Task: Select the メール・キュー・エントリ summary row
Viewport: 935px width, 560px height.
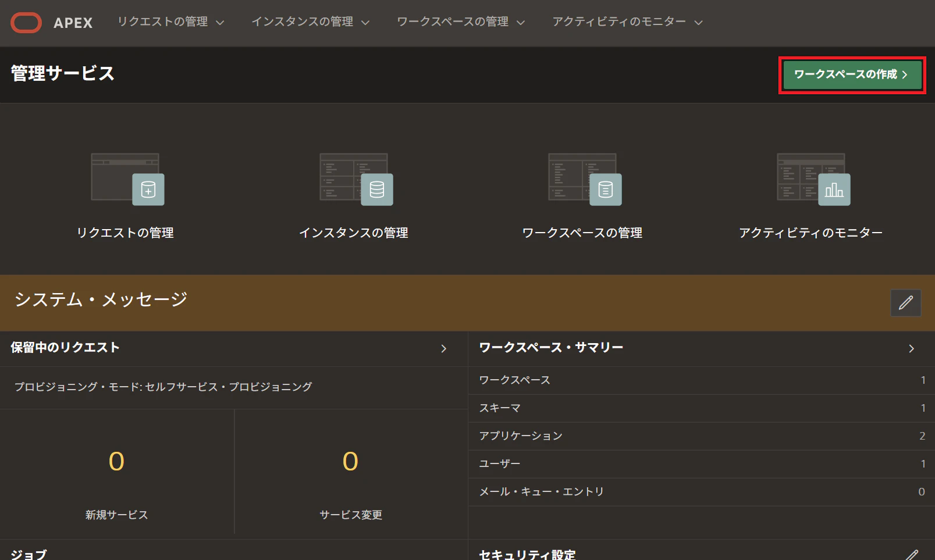Action: pyautogui.click(x=702, y=492)
